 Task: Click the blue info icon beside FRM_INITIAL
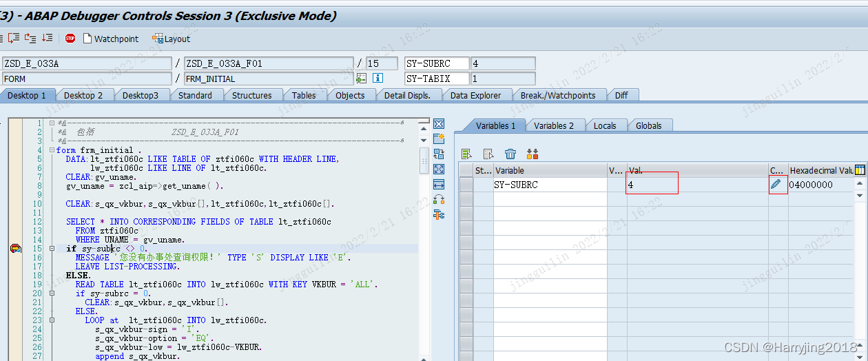point(378,79)
